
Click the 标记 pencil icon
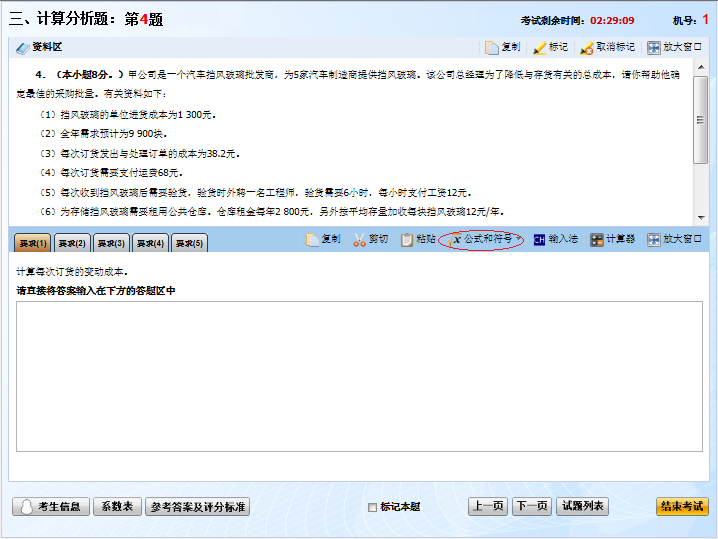540,47
